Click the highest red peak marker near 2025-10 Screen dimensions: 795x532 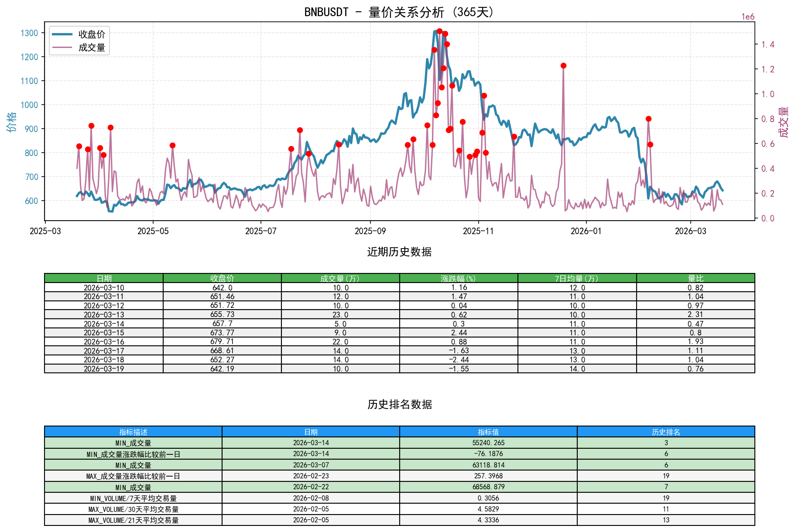click(x=439, y=31)
